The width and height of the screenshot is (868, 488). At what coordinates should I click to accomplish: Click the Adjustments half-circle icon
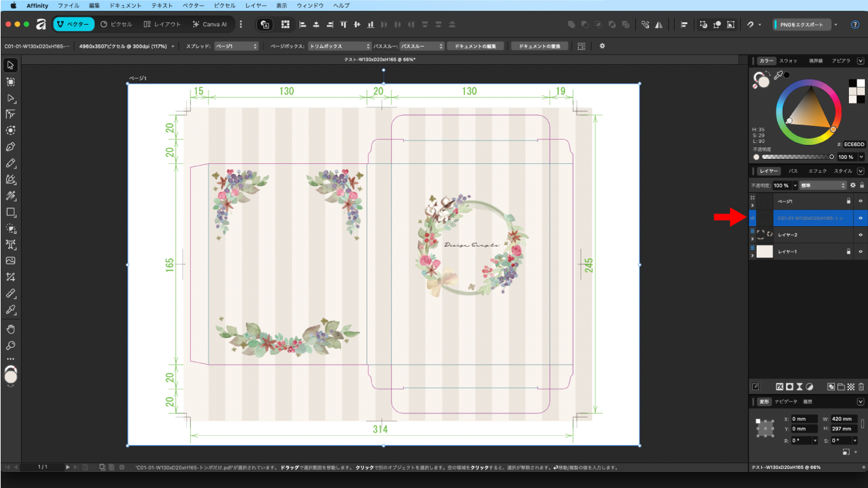click(810, 386)
